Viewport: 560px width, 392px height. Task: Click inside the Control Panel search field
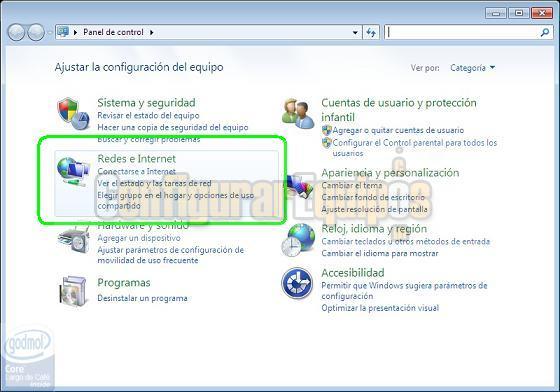(x=462, y=32)
